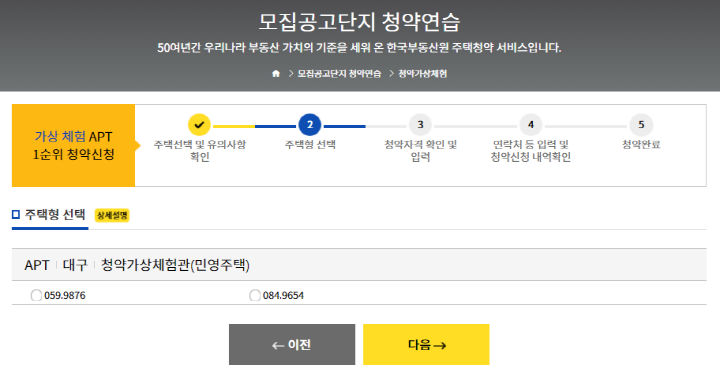Click the 대구 region text
The width and height of the screenshot is (720, 371).
point(75,265)
